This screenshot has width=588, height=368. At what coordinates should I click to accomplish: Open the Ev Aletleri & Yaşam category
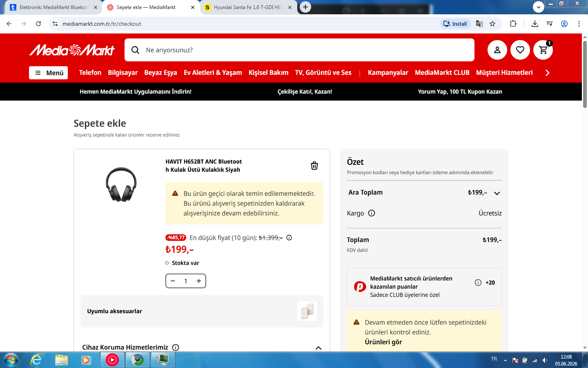213,72
